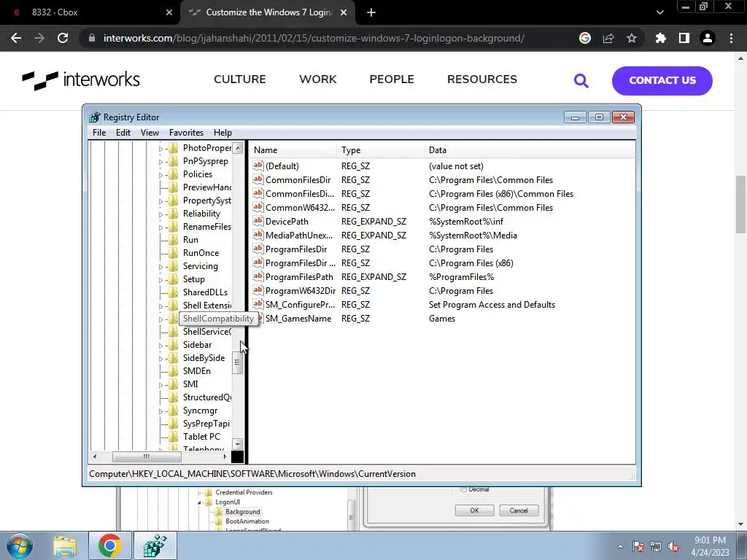This screenshot has height=560, width=747.
Task: Click the InterWorks logo
Action: (x=81, y=80)
